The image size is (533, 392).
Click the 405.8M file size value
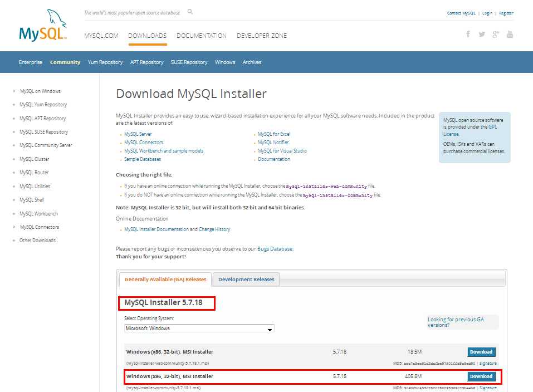pos(413,376)
